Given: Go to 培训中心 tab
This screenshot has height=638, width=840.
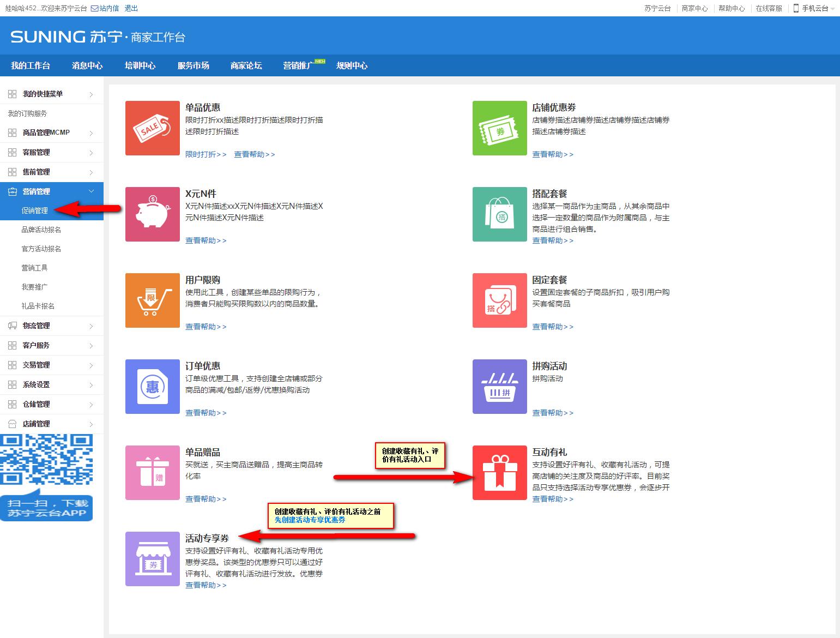Looking at the screenshot, I should [140, 65].
